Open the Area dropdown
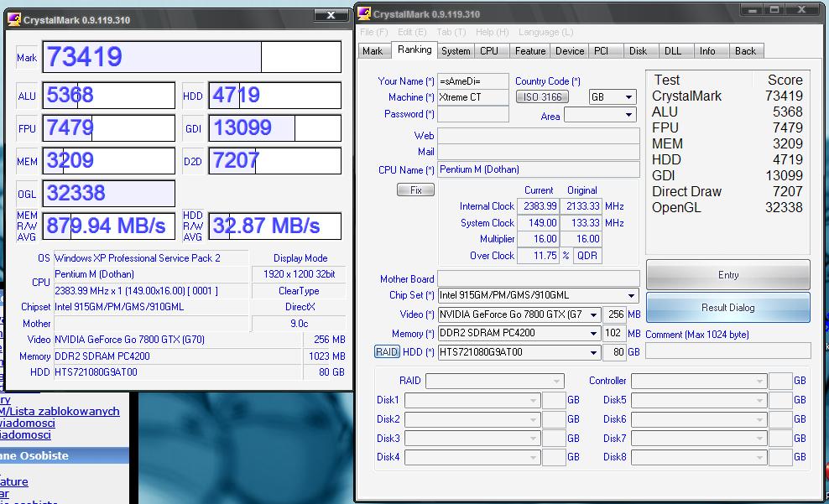 pyautogui.click(x=600, y=115)
